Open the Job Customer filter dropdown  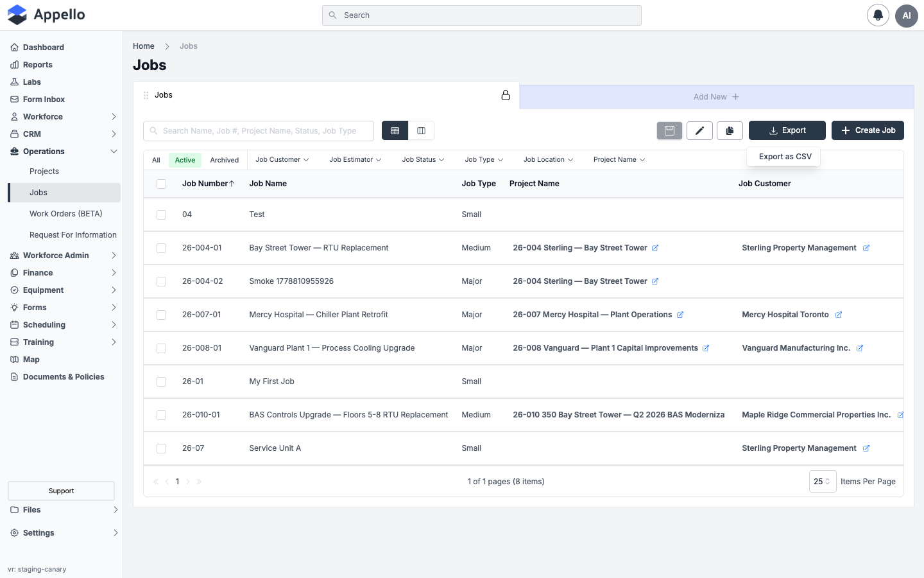point(282,160)
